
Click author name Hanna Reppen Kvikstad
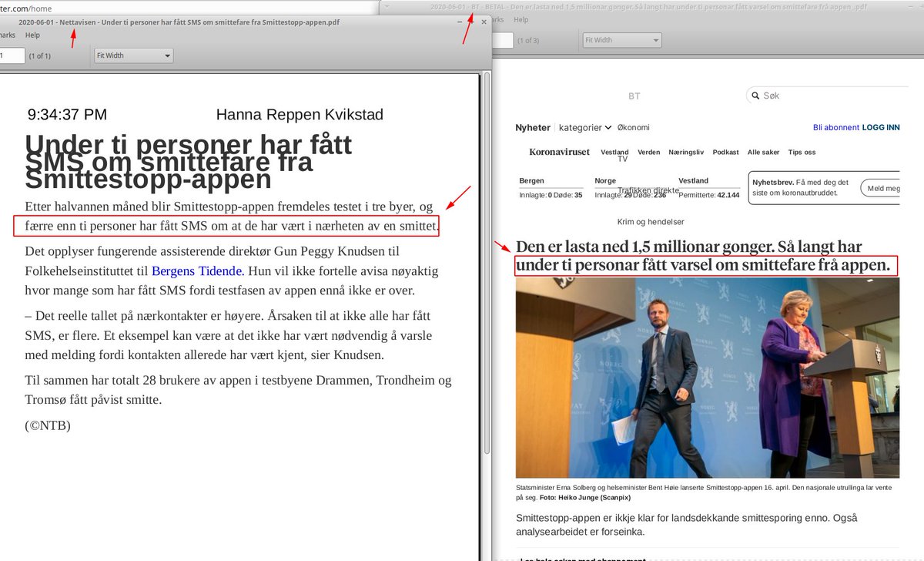pyautogui.click(x=300, y=115)
